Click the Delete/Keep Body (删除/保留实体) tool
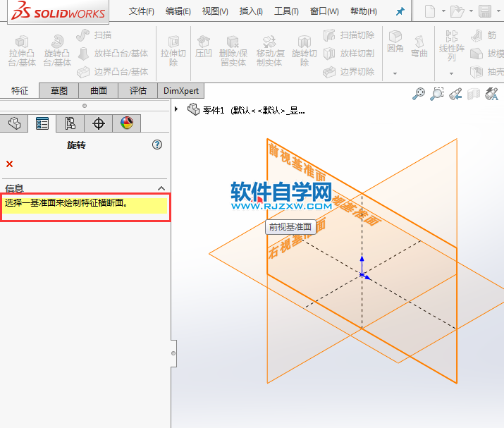Viewport: 504px width, 428px height. click(233, 51)
